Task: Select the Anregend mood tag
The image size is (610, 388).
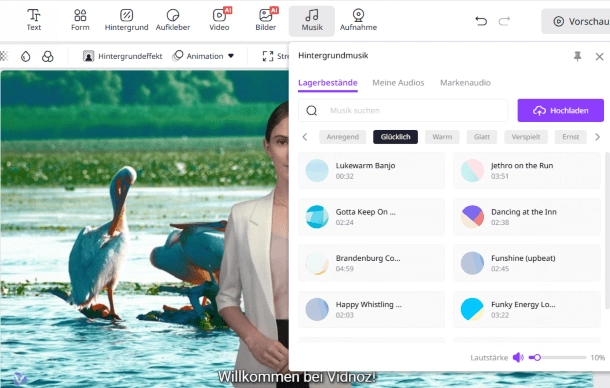Action: click(343, 137)
